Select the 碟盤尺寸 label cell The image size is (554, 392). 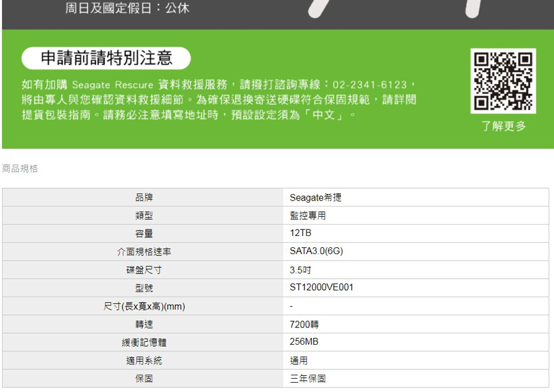[143, 270]
